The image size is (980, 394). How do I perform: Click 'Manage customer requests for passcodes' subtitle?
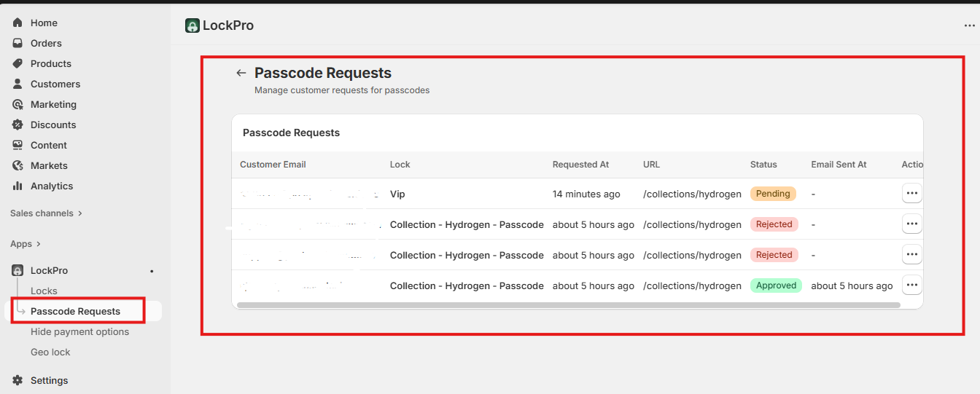tap(342, 90)
